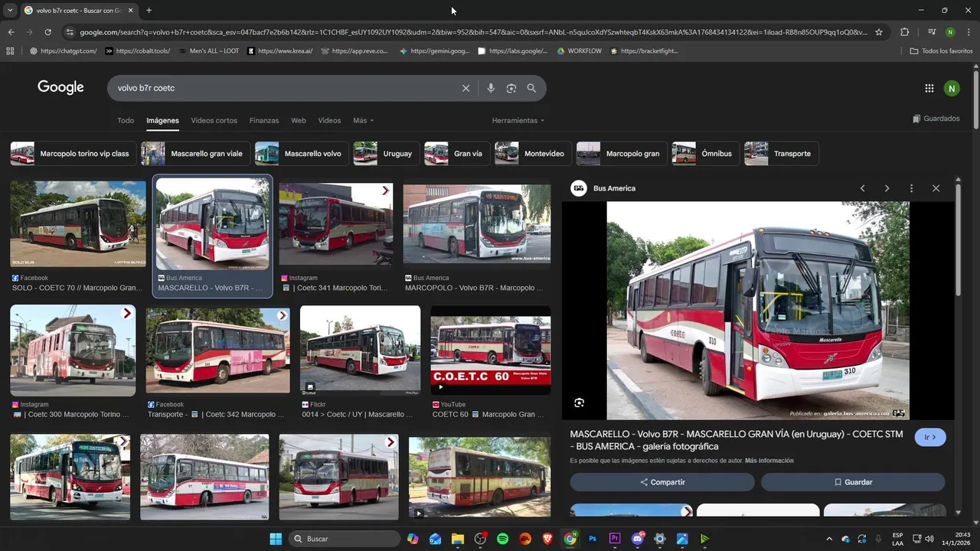Show next image in preview panel
The width and height of the screenshot is (980, 551).
[887, 188]
